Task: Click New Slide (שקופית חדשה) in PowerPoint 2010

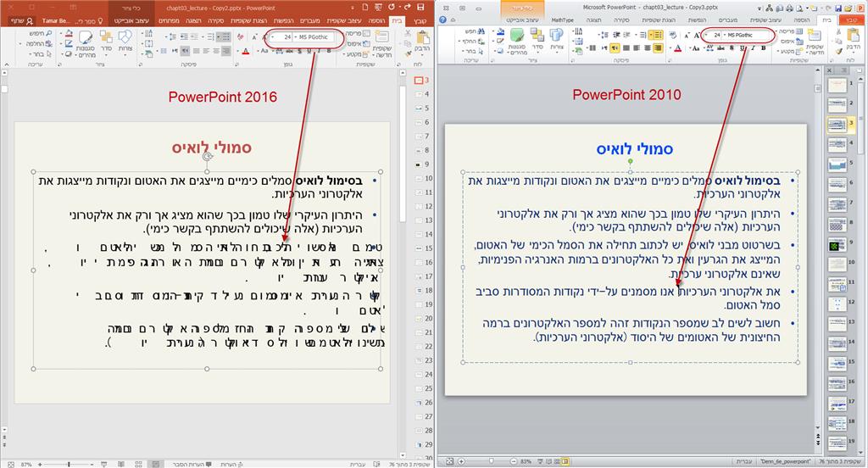Action: (x=815, y=42)
